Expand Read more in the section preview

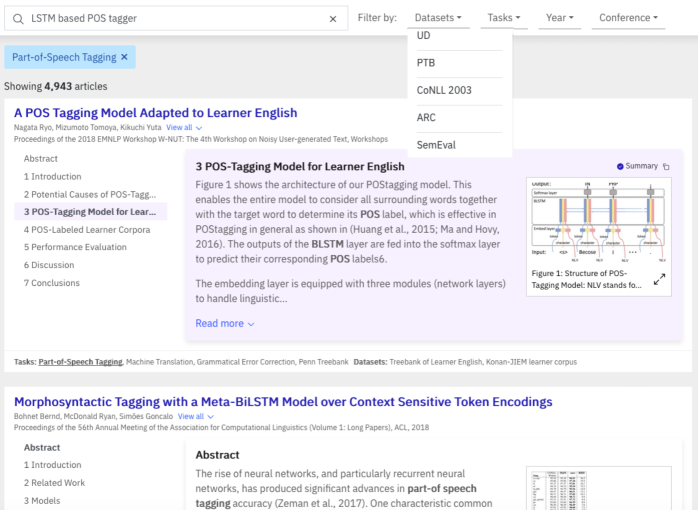click(224, 323)
